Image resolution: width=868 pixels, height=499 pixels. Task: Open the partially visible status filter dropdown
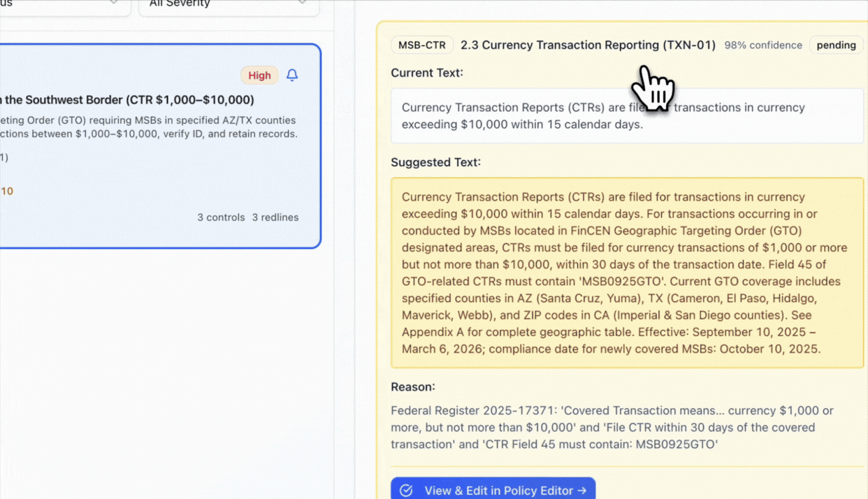(x=63, y=4)
